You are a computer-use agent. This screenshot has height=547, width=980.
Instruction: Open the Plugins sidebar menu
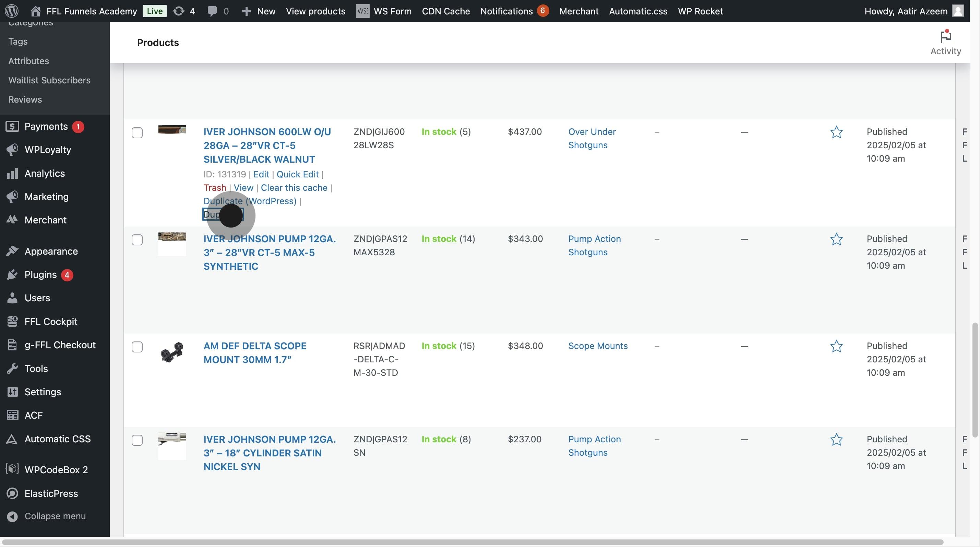point(41,275)
